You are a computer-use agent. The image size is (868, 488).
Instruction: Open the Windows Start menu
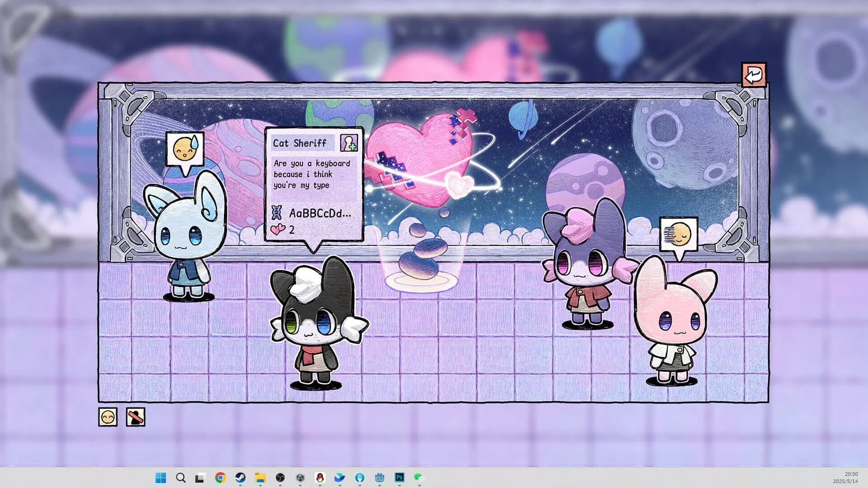160,478
